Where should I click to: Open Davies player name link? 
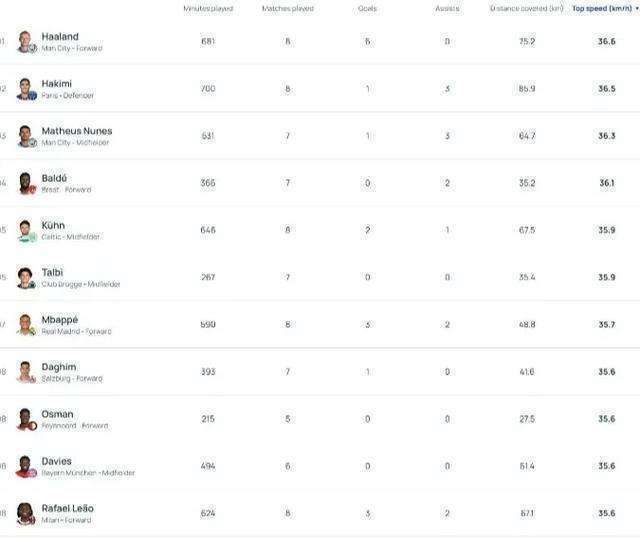tap(57, 461)
